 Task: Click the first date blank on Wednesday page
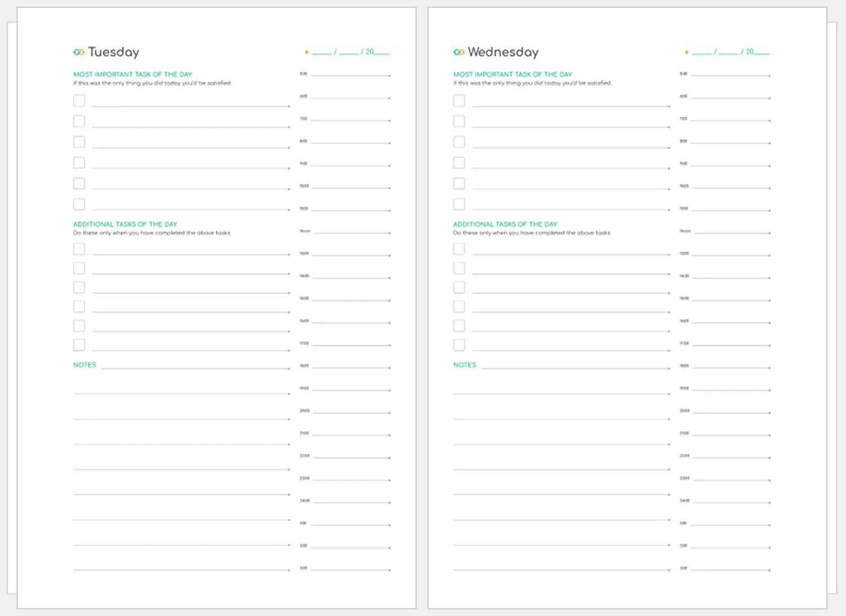tap(702, 52)
